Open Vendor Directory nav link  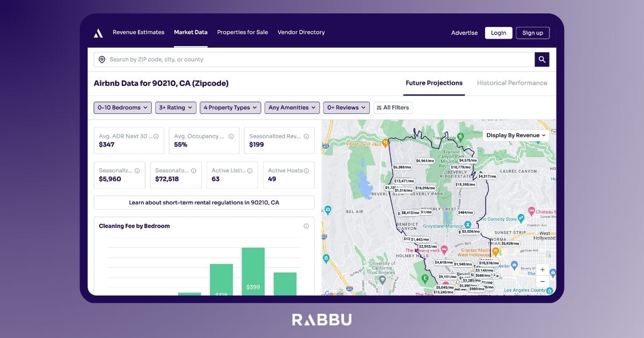(x=301, y=32)
